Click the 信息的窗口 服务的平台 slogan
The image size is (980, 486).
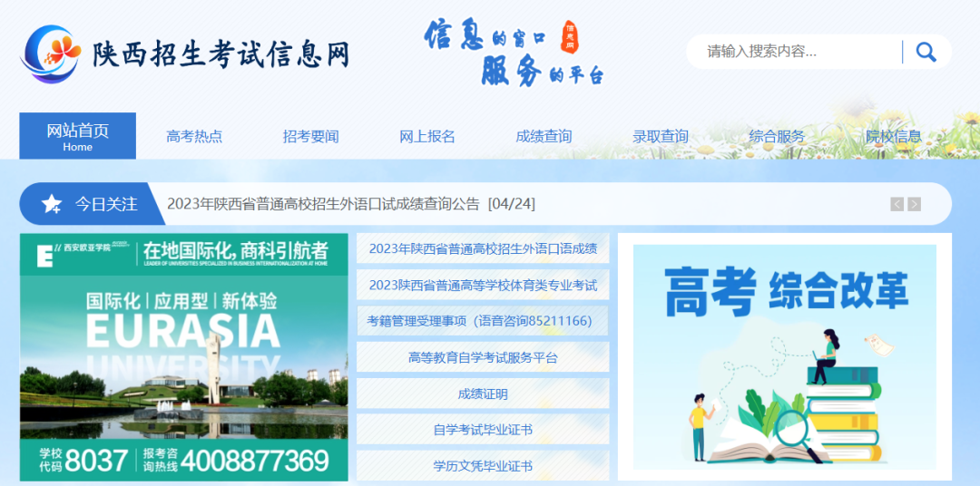[x=514, y=53]
